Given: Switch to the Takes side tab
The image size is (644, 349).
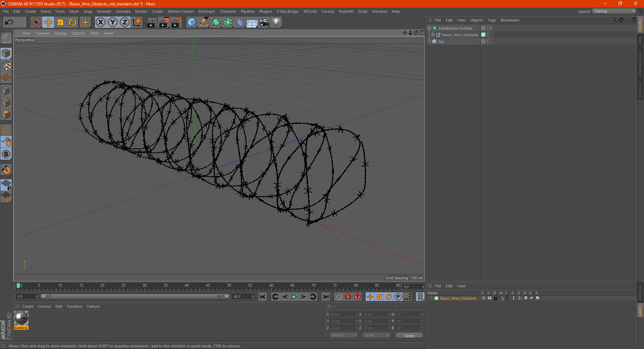Looking at the screenshot, I should point(640,40).
